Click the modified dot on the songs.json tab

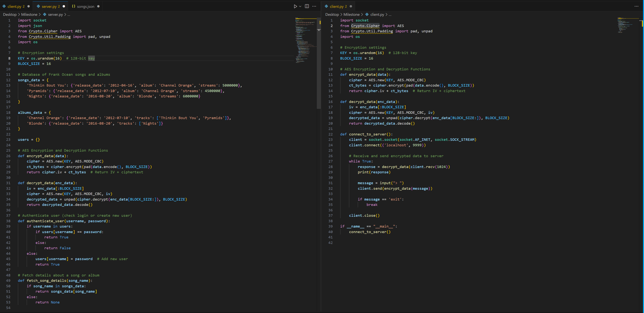(x=99, y=6)
